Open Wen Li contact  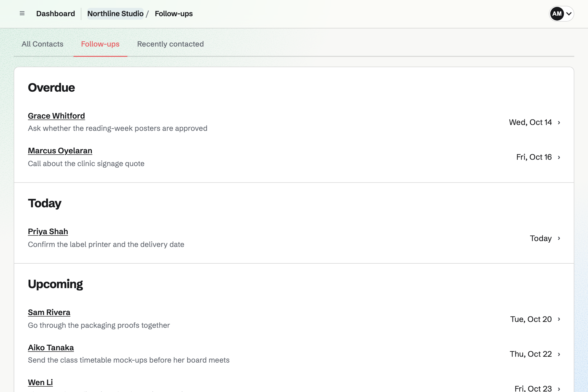(x=40, y=382)
